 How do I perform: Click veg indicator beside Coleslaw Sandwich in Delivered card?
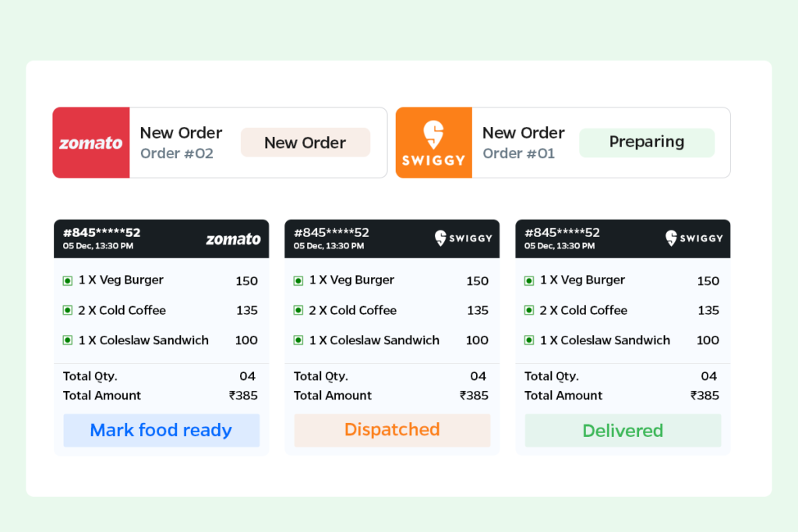click(x=529, y=340)
